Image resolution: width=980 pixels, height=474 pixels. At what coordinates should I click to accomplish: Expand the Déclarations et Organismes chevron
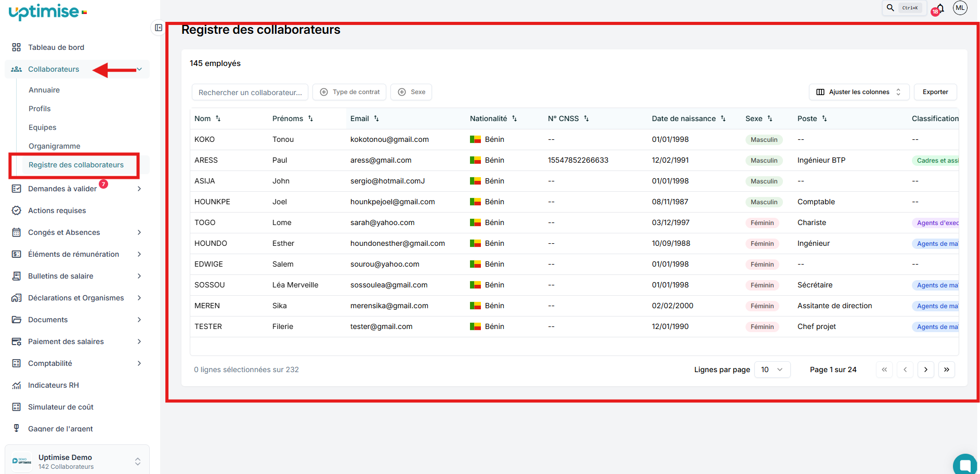tap(139, 298)
